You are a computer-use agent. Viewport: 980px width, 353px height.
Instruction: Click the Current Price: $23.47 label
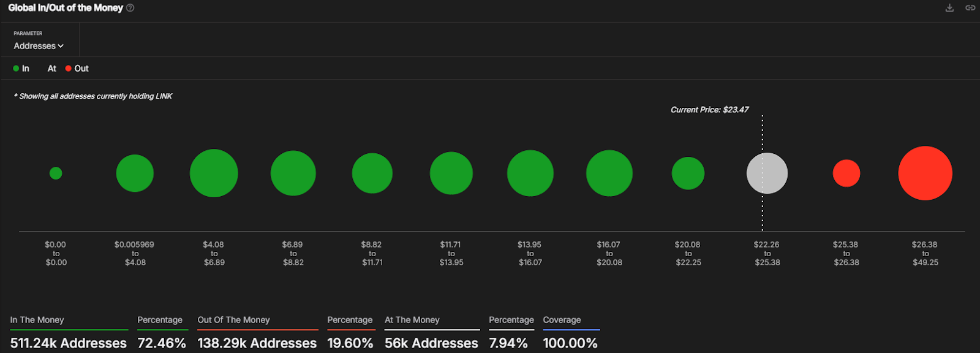(709, 110)
